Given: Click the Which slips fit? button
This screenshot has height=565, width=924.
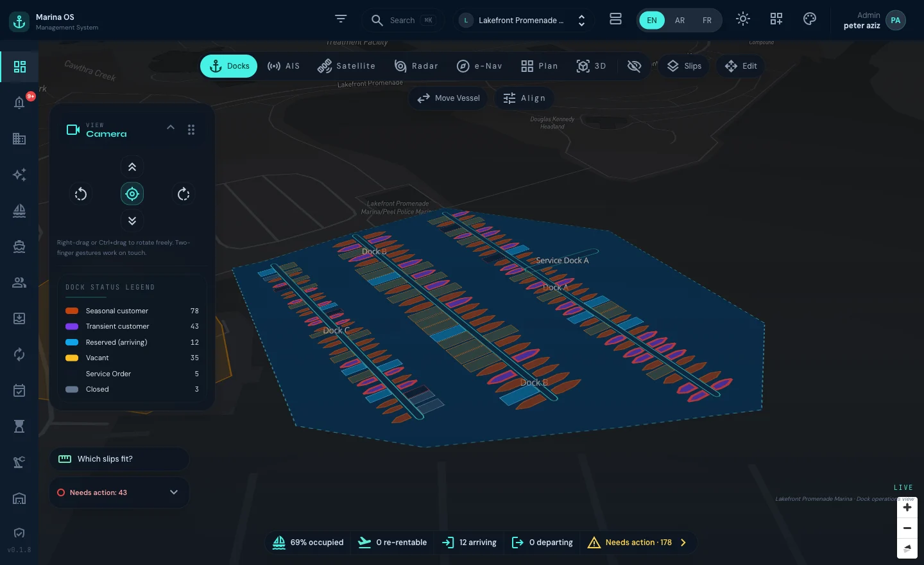Looking at the screenshot, I should [x=119, y=459].
